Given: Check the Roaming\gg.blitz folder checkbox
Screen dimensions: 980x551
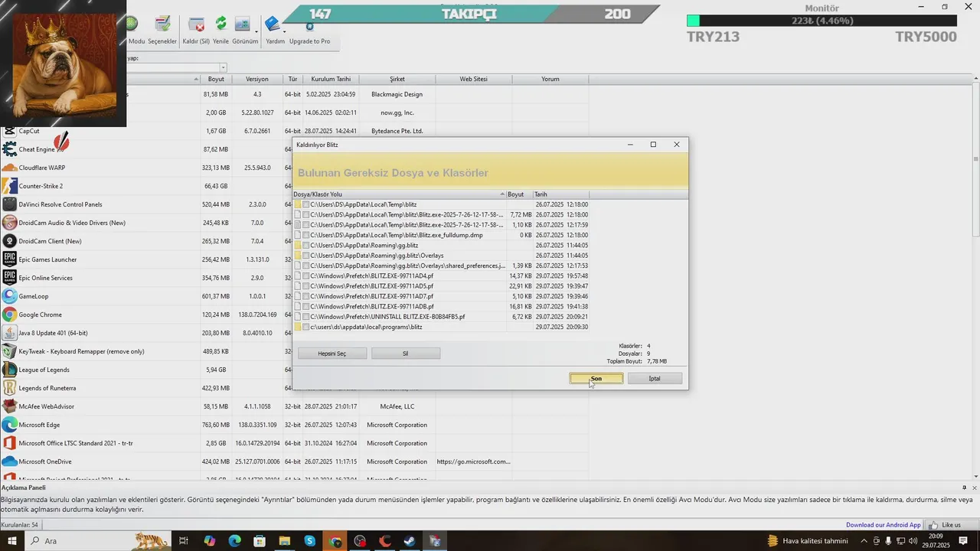Looking at the screenshot, I should [306, 245].
